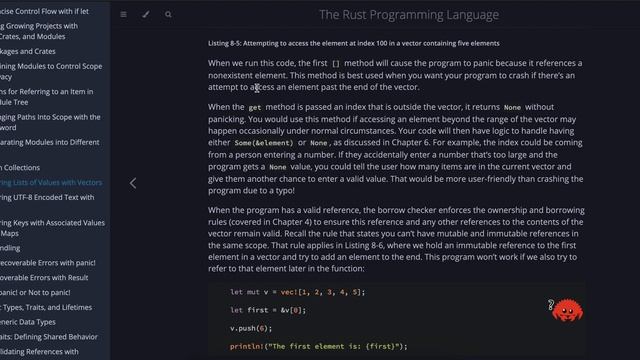The image size is (640, 360).
Task: Open 'Generic Data Types' sidebar link
Action: click(x=28, y=322)
